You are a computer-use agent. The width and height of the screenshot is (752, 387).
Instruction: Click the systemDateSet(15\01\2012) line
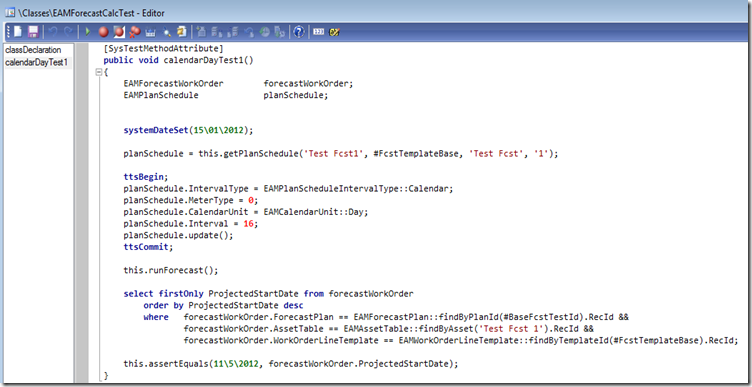[x=188, y=130]
